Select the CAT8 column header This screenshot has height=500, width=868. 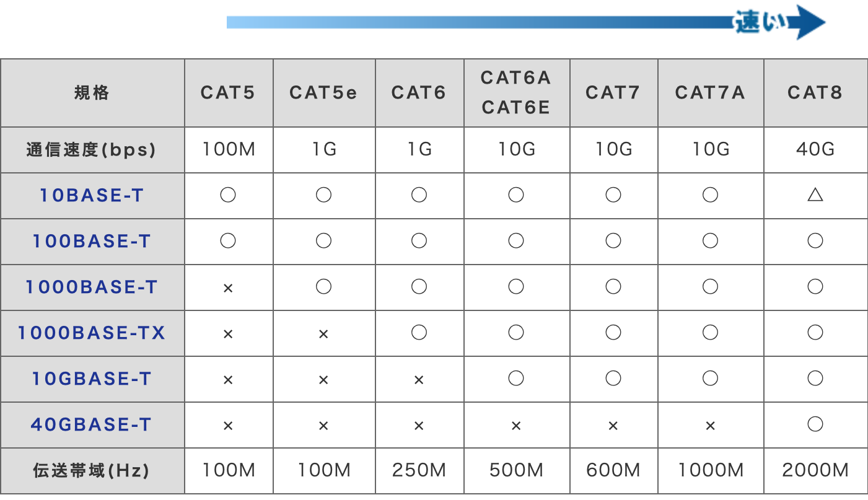point(815,93)
